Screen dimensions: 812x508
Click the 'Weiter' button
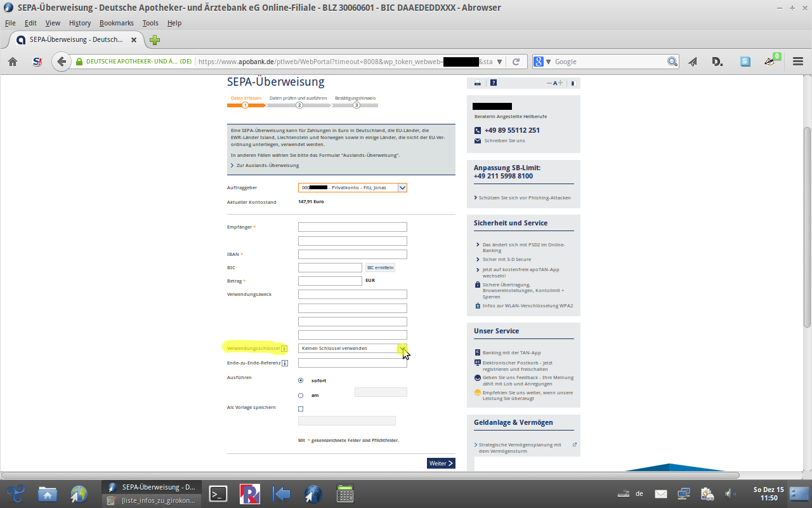pyautogui.click(x=441, y=464)
